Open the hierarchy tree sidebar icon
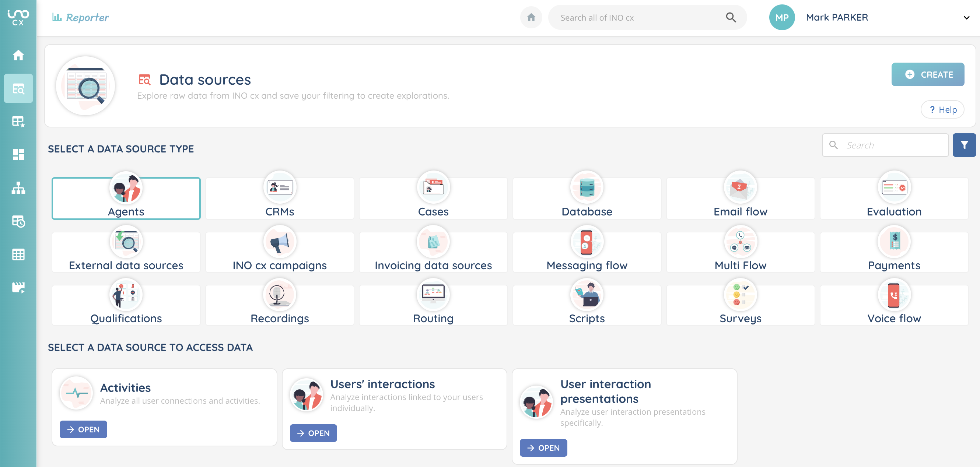Image resolution: width=980 pixels, height=467 pixels. [18, 188]
